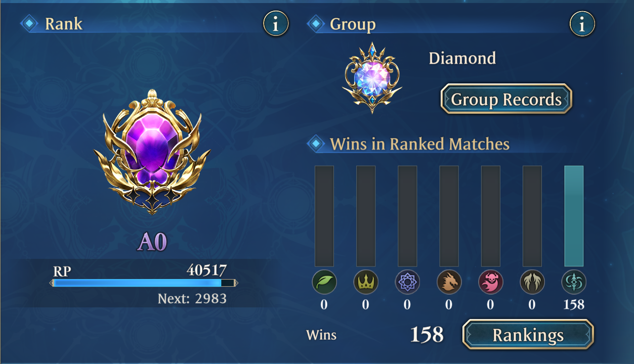Click the total Wins count 158

tap(427, 335)
